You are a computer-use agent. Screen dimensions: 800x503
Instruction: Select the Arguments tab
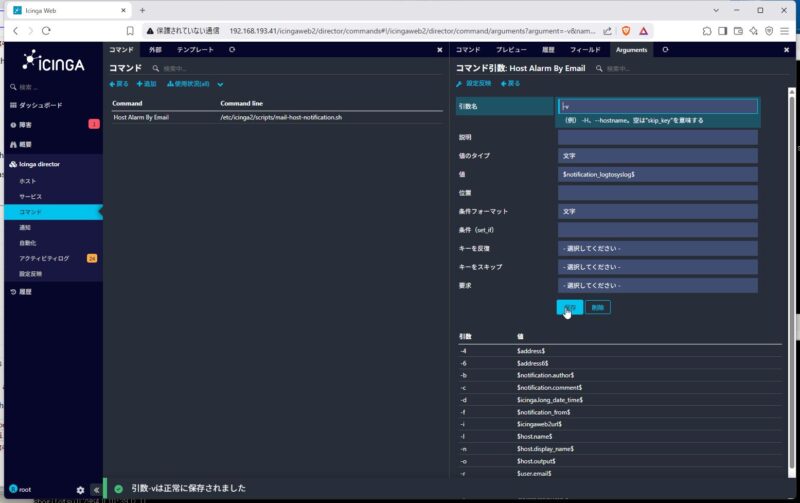pyautogui.click(x=631, y=49)
